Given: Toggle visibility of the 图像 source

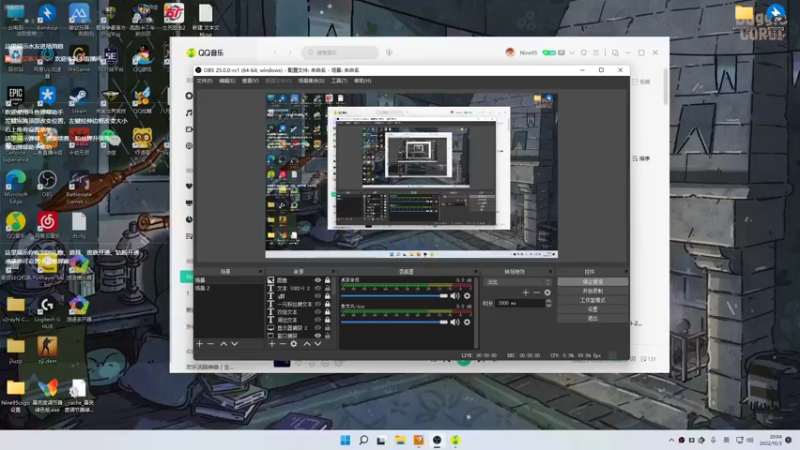Looking at the screenshot, I should click(x=318, y=280).
